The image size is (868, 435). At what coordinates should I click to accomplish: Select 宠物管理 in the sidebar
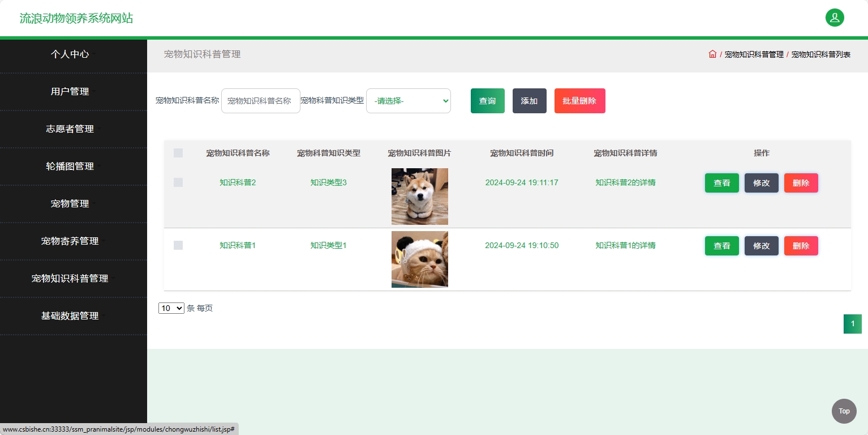(71, 203)
